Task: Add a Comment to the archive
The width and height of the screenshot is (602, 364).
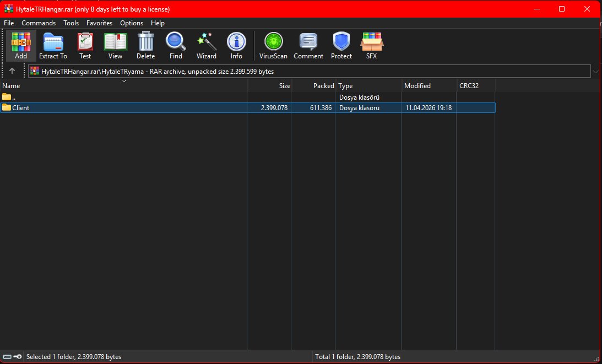Action: click(308, 45)
